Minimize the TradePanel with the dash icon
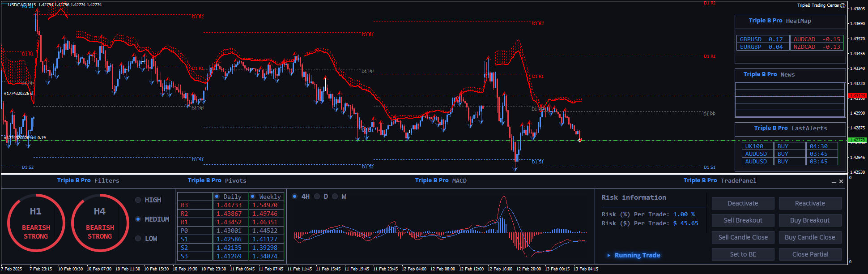 pos(834,182)
